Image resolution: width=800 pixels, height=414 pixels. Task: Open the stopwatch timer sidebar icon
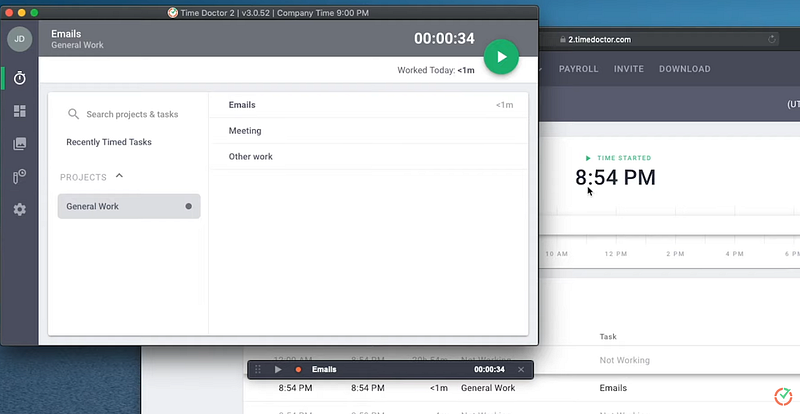[19, 78]
